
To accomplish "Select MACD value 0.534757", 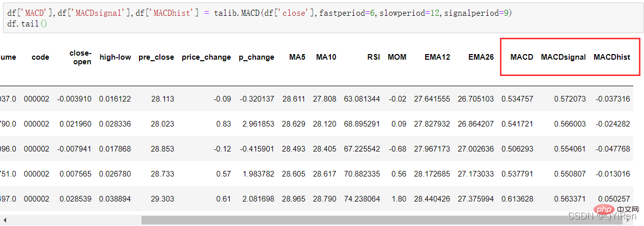I will (517, 99).
